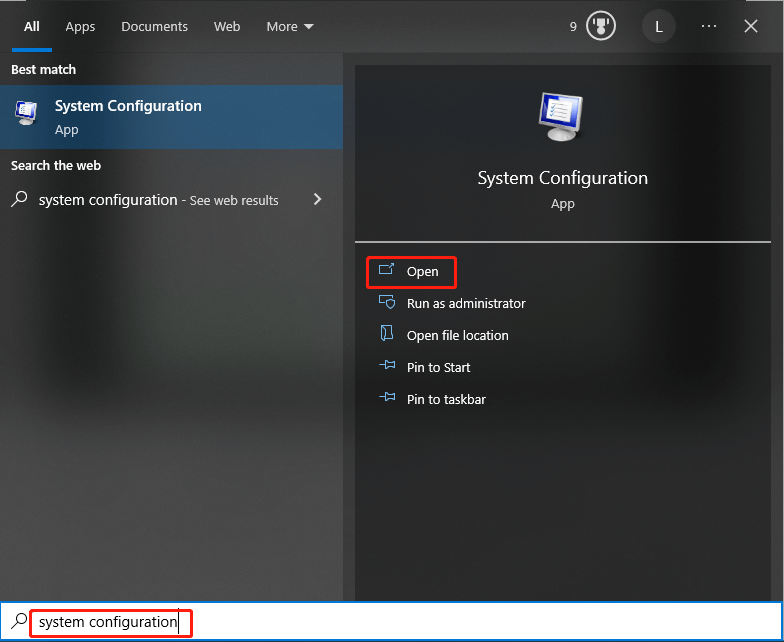This screenshot has height=642, width=784.
Task: Click the large System Configuration icon in preview
Action: (561, 117)
